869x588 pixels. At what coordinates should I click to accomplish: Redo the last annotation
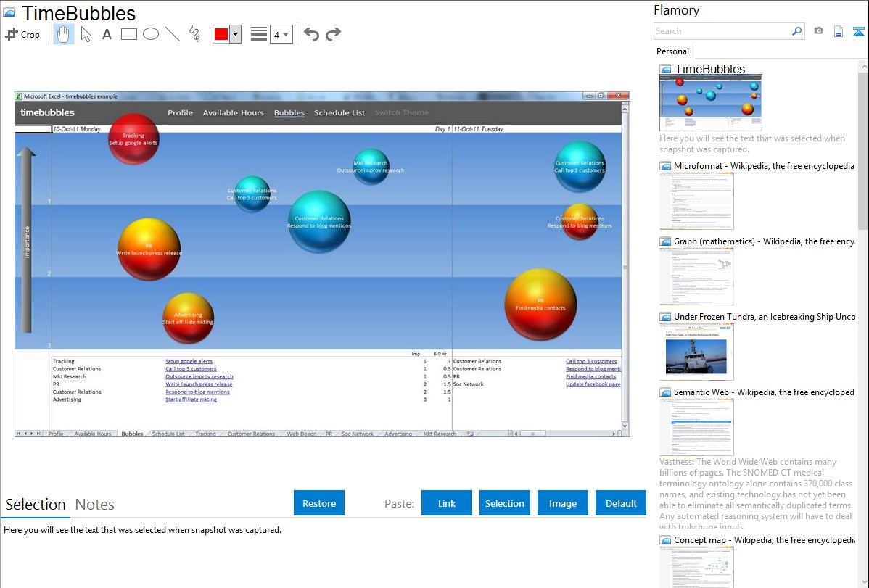[x=333, y=34]
